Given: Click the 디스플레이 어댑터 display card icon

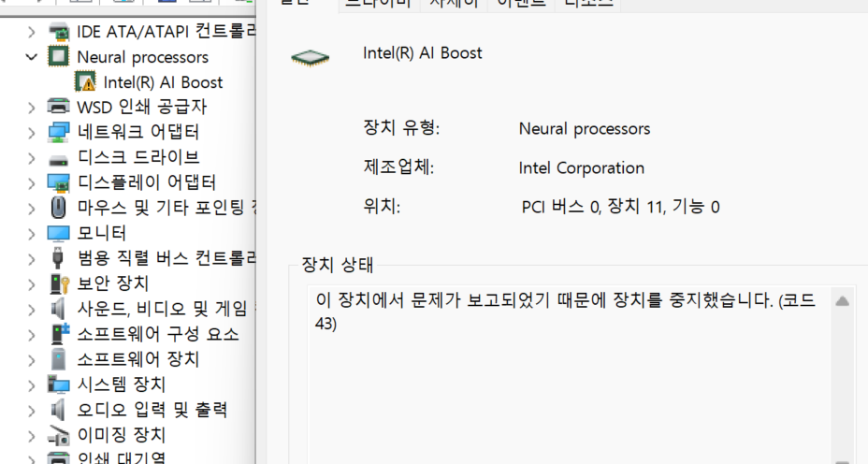Looking at the screenshot, I should click(59, 182).
